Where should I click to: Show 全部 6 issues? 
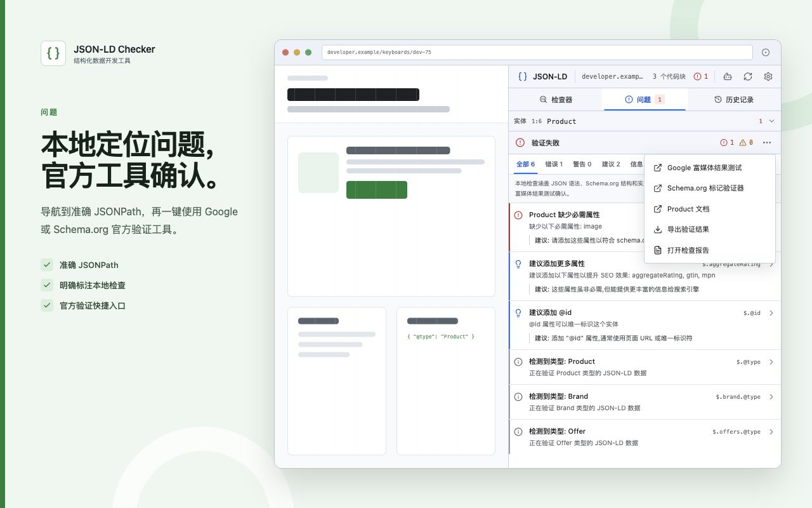tap(525, 164)
